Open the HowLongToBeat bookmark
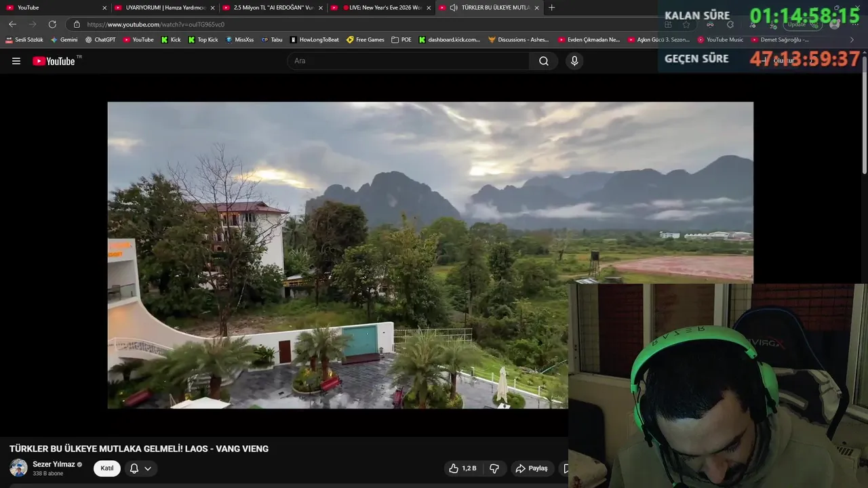 pos(314,40)
